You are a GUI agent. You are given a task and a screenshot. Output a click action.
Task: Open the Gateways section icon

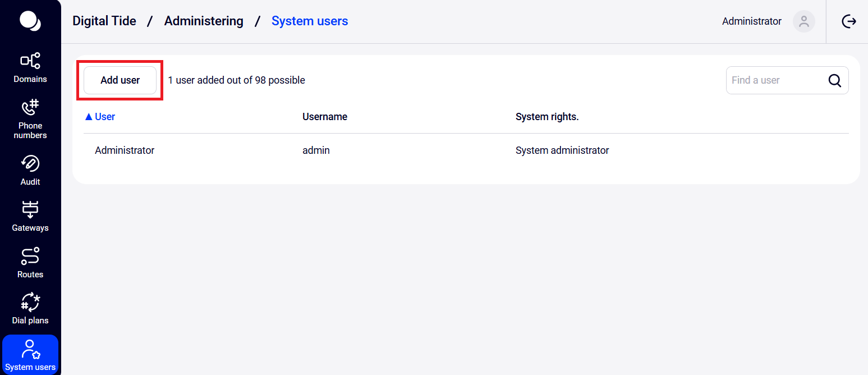tap(30, 209)
